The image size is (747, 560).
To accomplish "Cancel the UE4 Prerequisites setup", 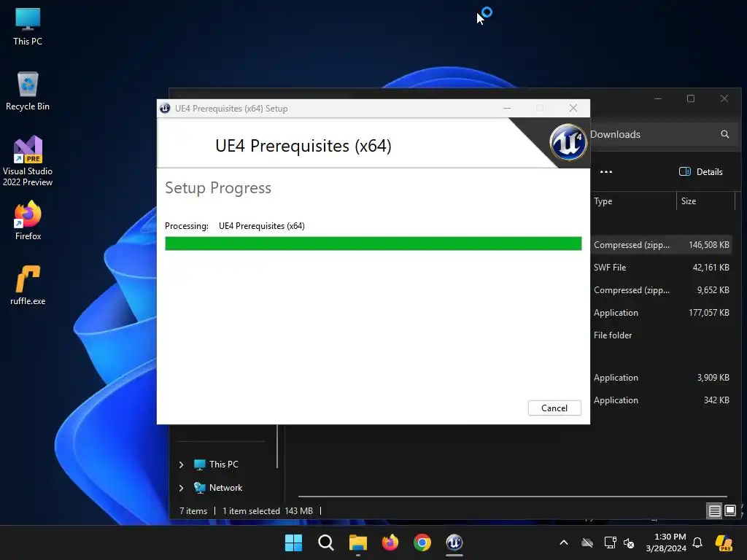I will (554, 408).
